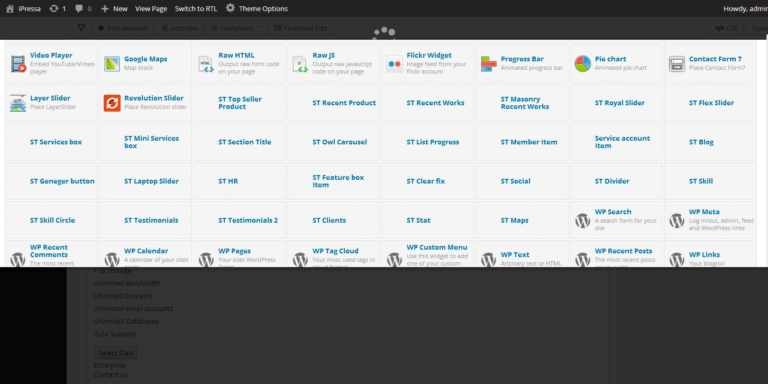Image resolution: width=768 pixels, height=384 pixels.
Task: Click View Page in admin bar
Action: pos(151,8)
